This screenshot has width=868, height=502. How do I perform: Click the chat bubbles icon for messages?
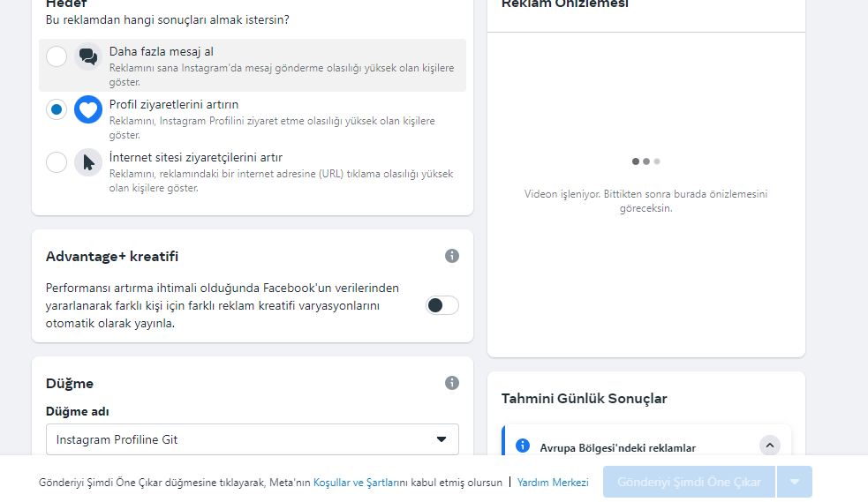point(88,56)
